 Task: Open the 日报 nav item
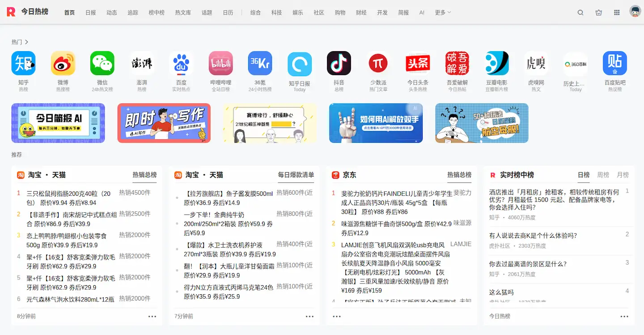tap(91, 13)
